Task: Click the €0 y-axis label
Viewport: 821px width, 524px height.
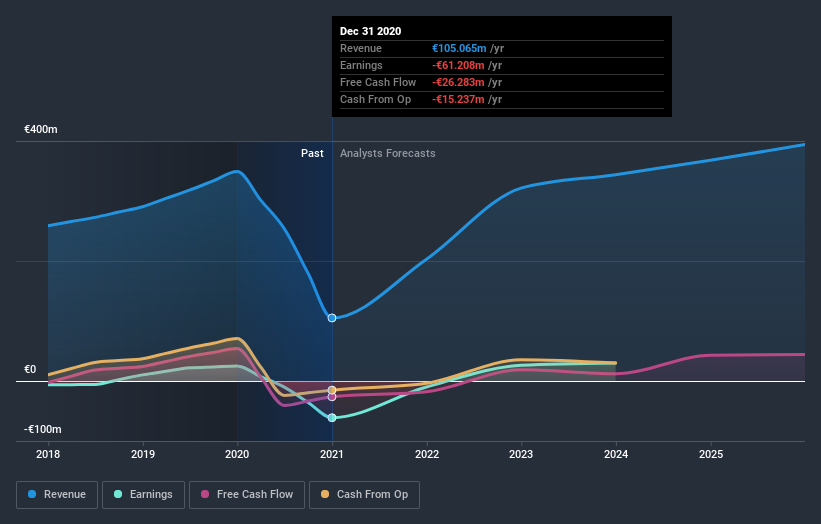Action: (x=30, y=370)
